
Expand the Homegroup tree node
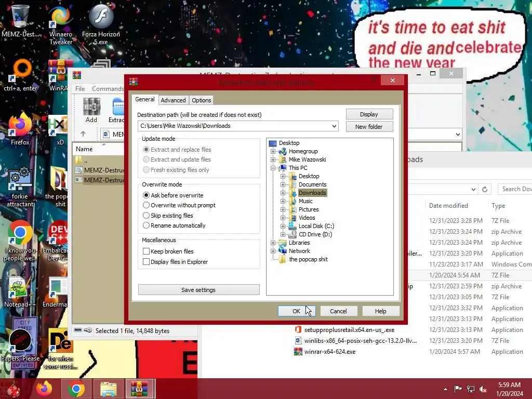coord(273,151)
